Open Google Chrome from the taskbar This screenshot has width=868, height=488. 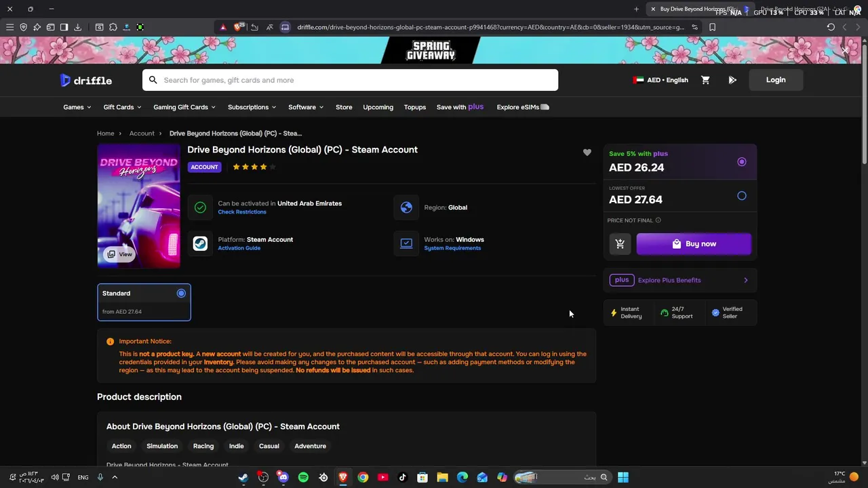[363, 477]
